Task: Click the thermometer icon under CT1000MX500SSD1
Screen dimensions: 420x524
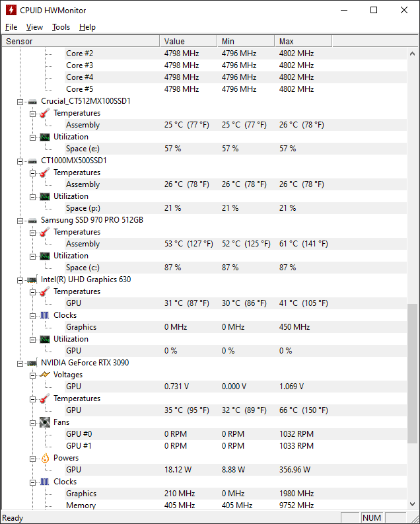Action: point(45,172)
